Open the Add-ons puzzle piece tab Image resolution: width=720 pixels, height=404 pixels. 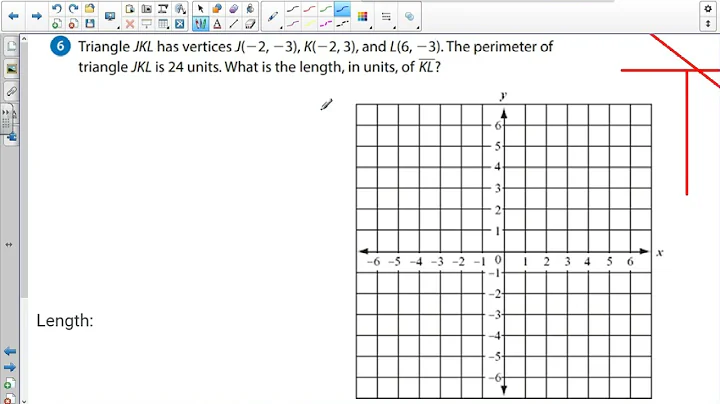(12, 136)
